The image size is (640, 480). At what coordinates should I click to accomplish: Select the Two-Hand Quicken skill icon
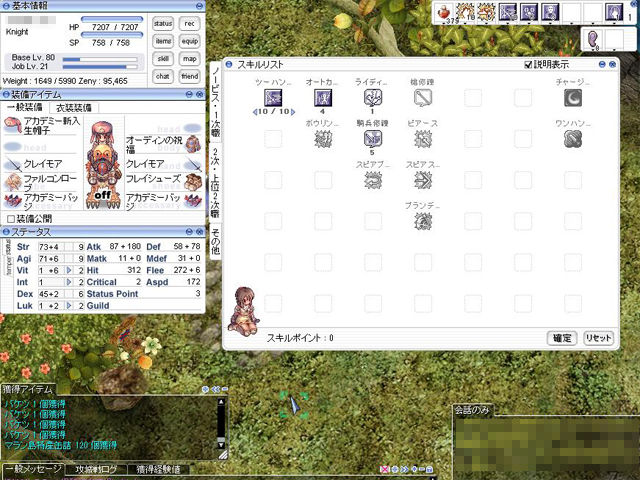tap(273, 98)
